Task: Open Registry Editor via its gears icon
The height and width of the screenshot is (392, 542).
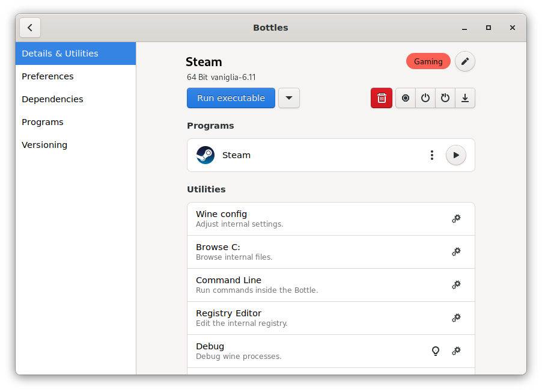Action: (x=456, y=318)
